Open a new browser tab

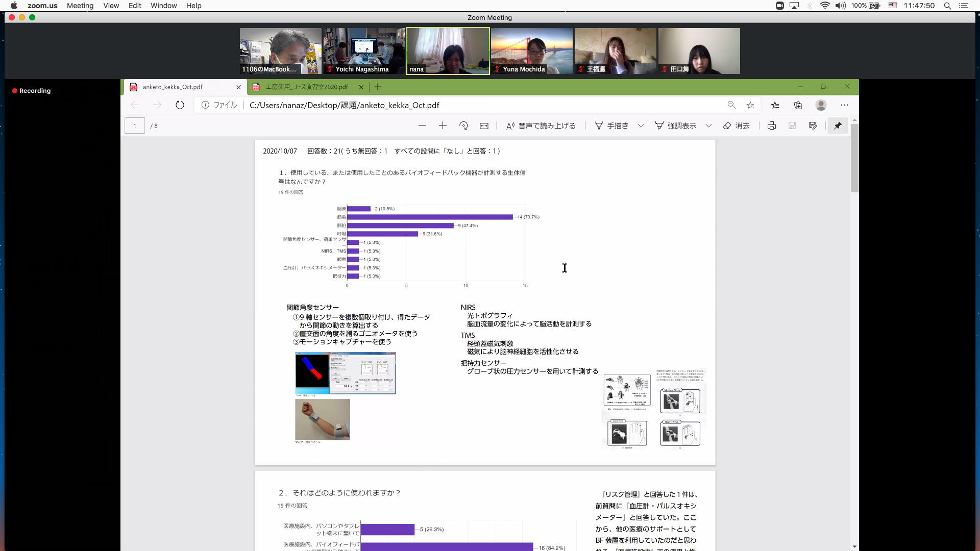point(378,87)
